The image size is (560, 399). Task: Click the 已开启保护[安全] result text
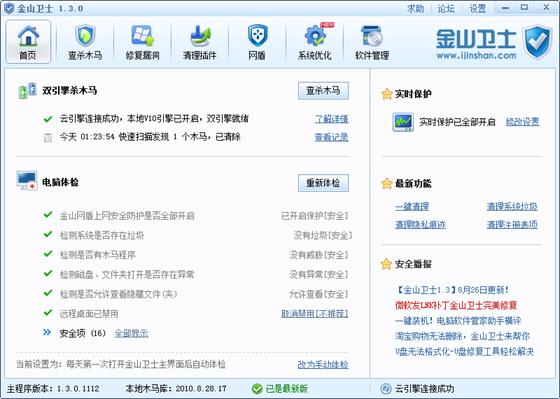click(x=315, y=216)
